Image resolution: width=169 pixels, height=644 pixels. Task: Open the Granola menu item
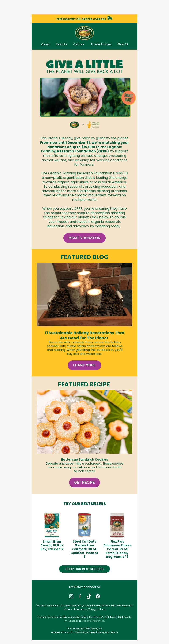[x=61, y=44]
